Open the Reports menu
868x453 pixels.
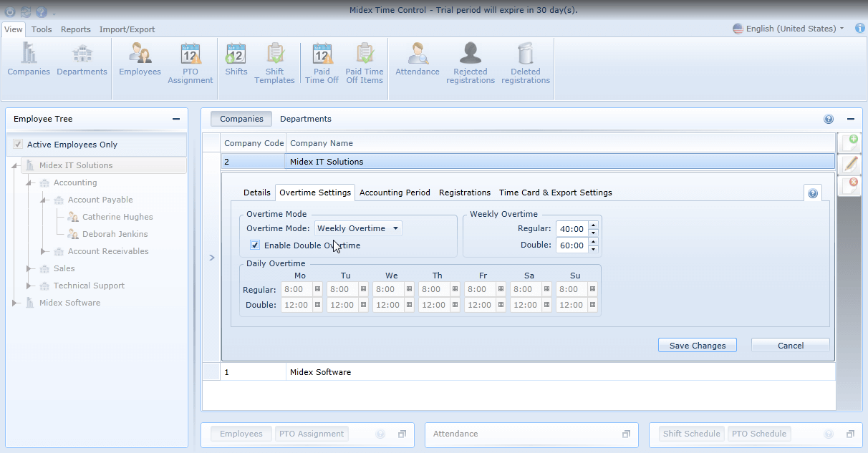75,29
